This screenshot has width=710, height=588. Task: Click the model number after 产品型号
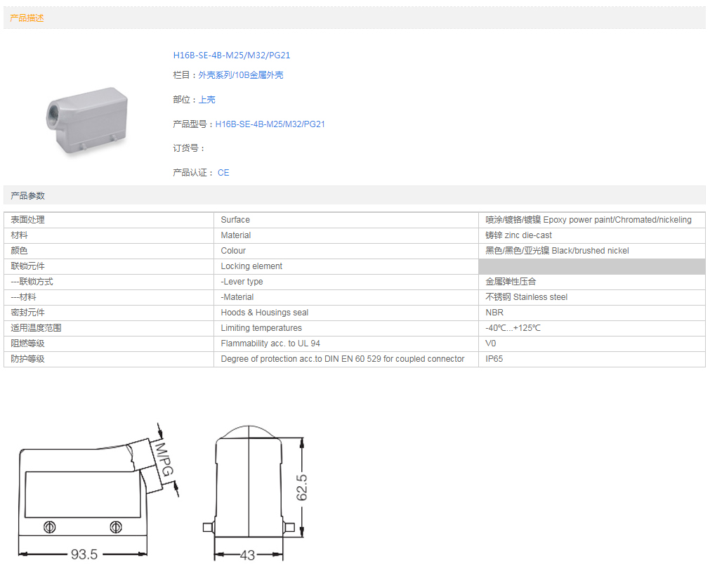[x=270, y=124]
